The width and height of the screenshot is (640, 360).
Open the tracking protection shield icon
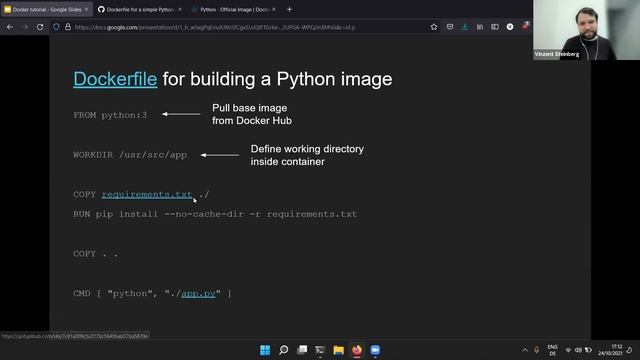click(56, 27)
